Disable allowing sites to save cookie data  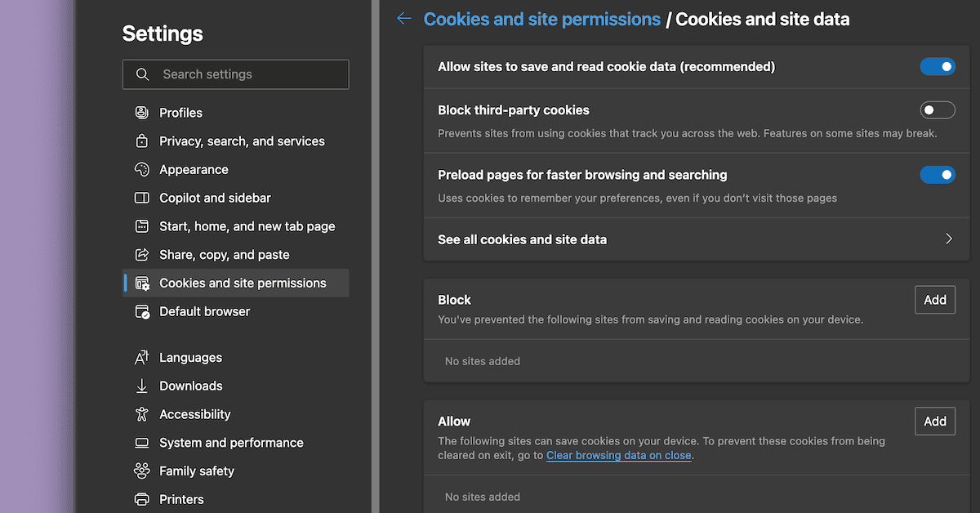(x=938, y=66)
